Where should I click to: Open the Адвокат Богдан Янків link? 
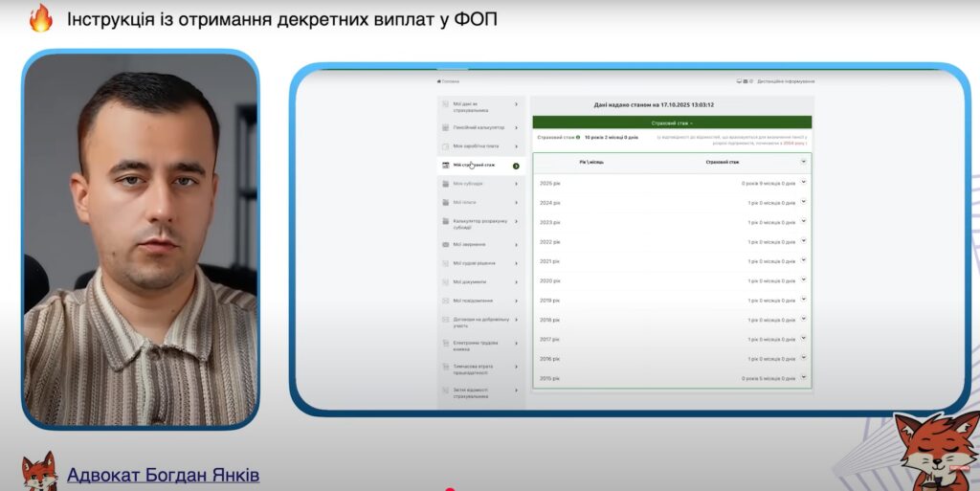[x=163, y=475]
